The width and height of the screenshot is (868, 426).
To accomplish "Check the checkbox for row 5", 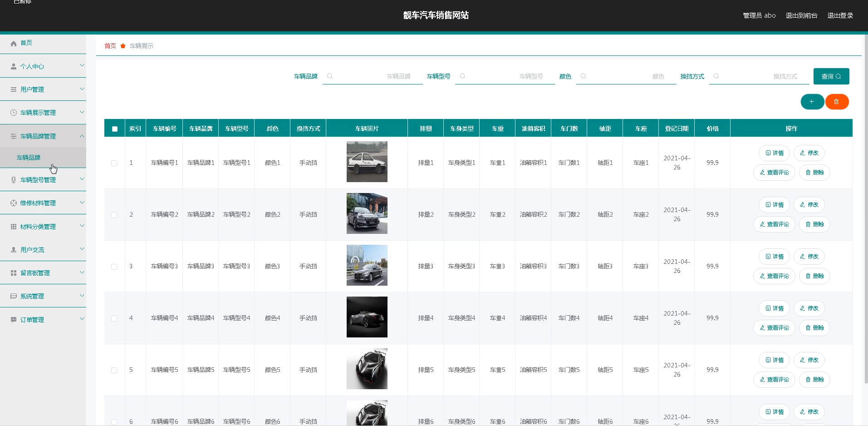I will tap(114, 370).
